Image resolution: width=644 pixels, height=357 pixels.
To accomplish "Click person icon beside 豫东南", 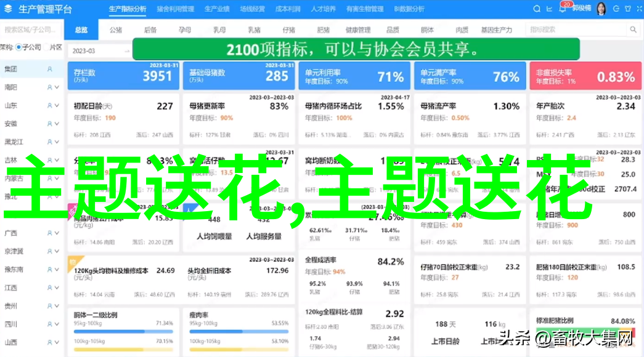I will pos(50,270).
